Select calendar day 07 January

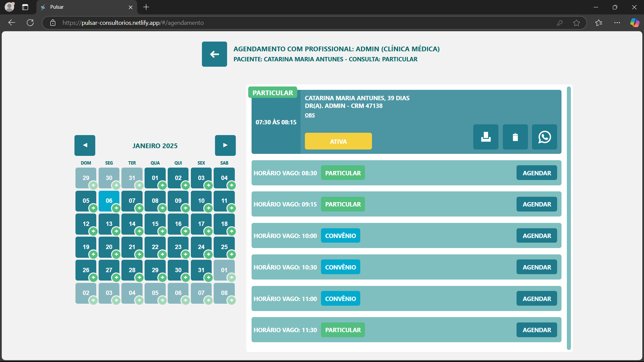(x=132, y=200)
